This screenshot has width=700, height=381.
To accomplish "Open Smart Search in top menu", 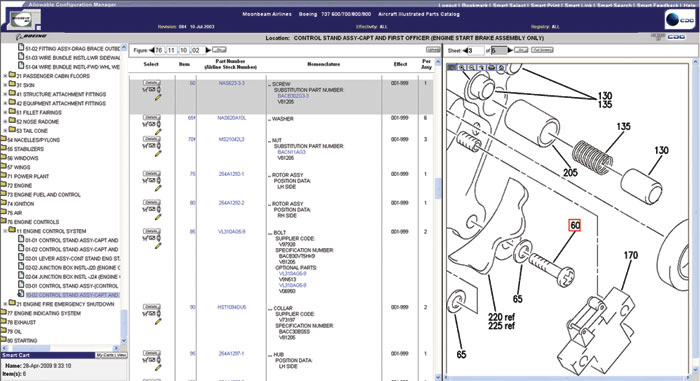I will click(x=614, y=5).
